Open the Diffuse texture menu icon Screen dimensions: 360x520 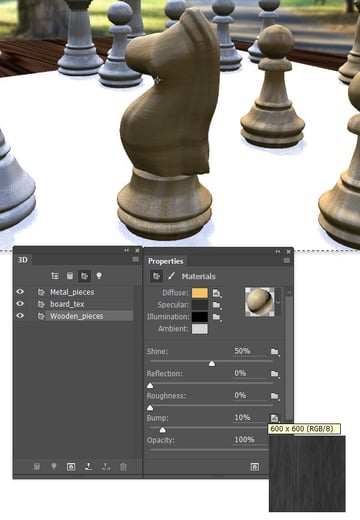pos(217,293)
